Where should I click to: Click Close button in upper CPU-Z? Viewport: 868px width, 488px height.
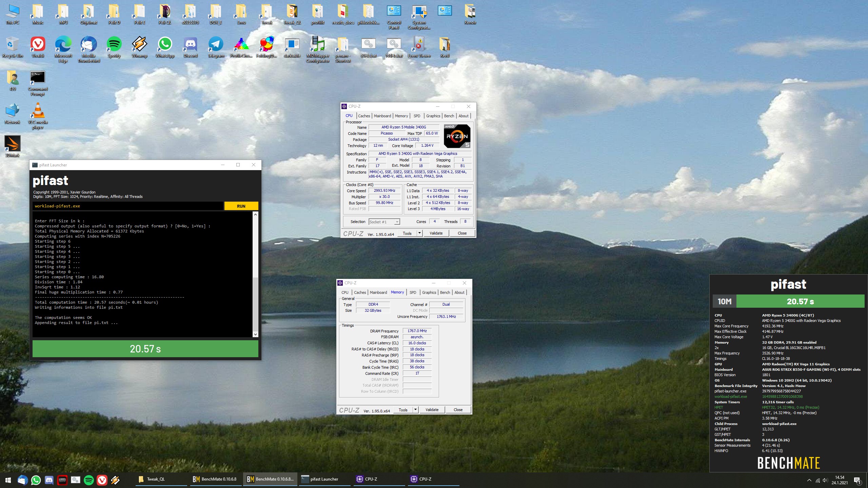click(462, 233)
